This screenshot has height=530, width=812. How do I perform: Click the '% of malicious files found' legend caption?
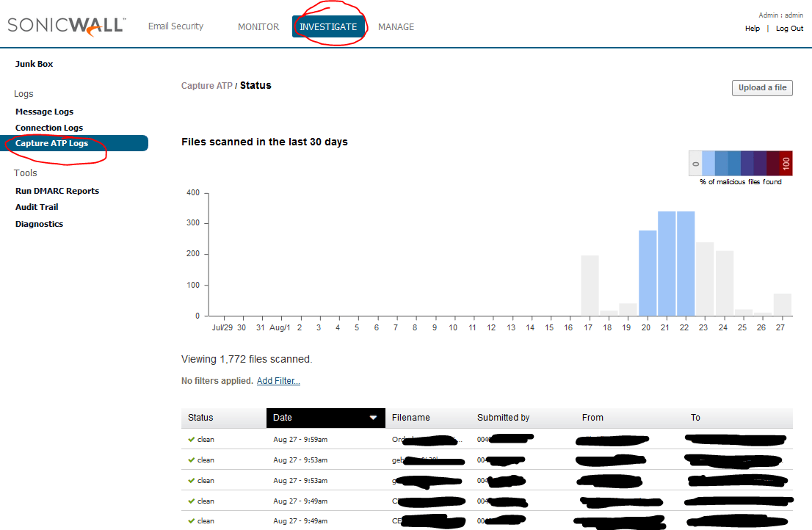[741, 181]
